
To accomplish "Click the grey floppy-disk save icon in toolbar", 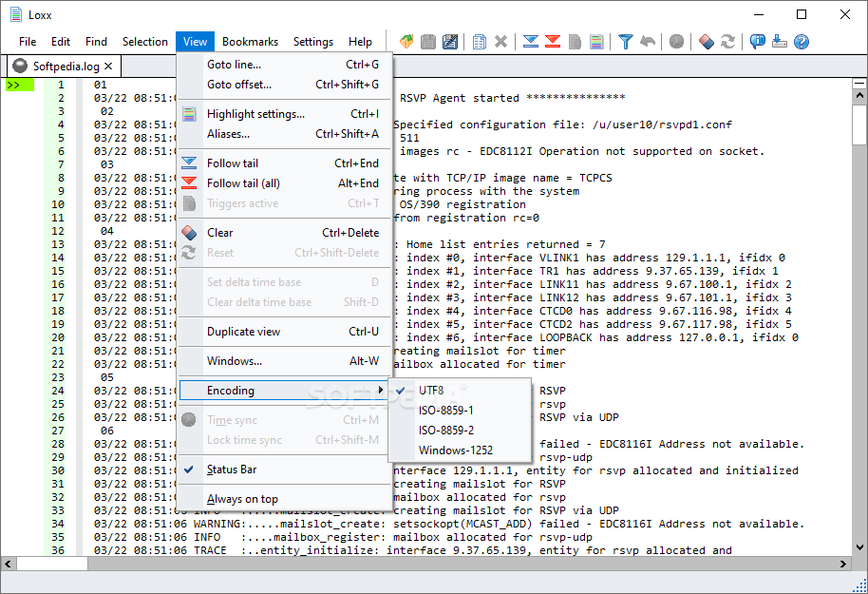I will point(428,42).
